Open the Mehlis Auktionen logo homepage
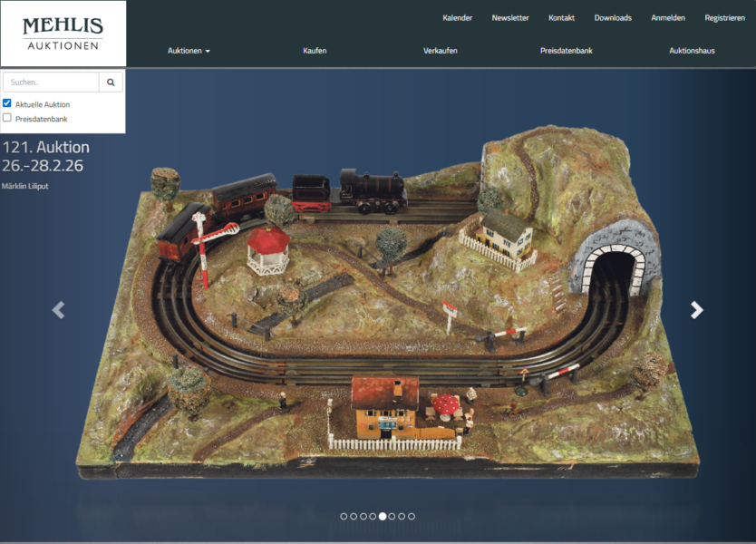 click(x=63, y=33)
